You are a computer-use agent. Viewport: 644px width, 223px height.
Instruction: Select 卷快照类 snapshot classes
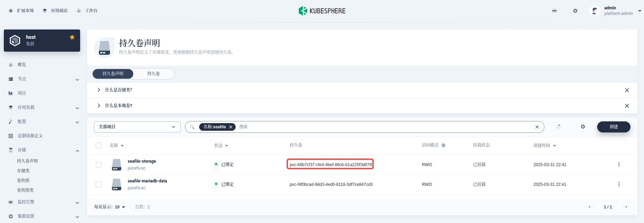point(25,190)
